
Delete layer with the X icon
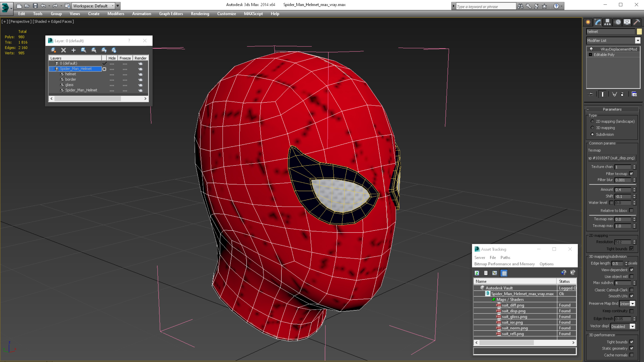pos(64,50)
